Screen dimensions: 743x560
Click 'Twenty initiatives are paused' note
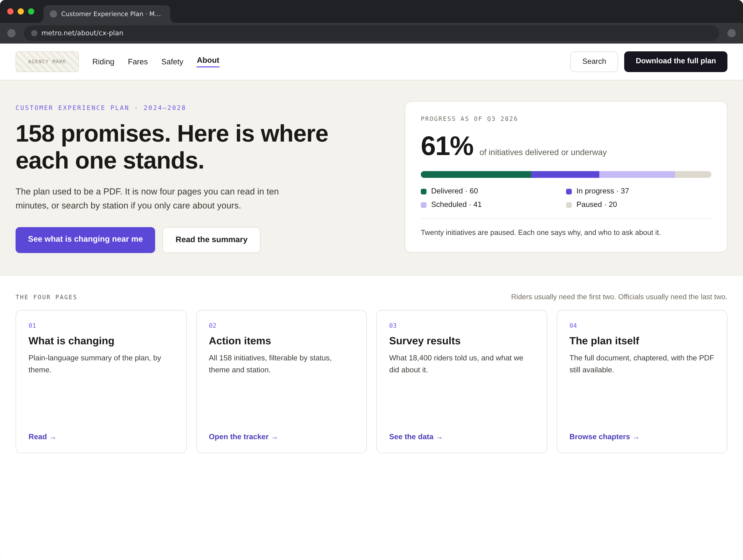click(540, 232)
